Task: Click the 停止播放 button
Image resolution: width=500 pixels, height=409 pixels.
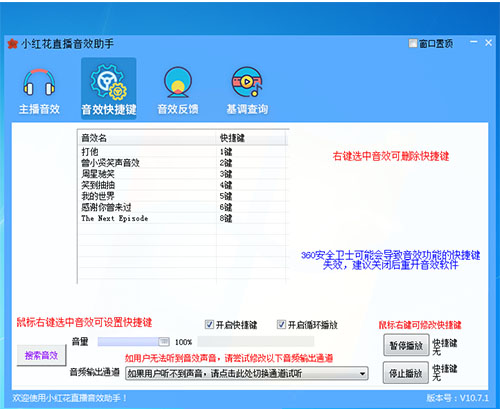Action: point(406,373)
